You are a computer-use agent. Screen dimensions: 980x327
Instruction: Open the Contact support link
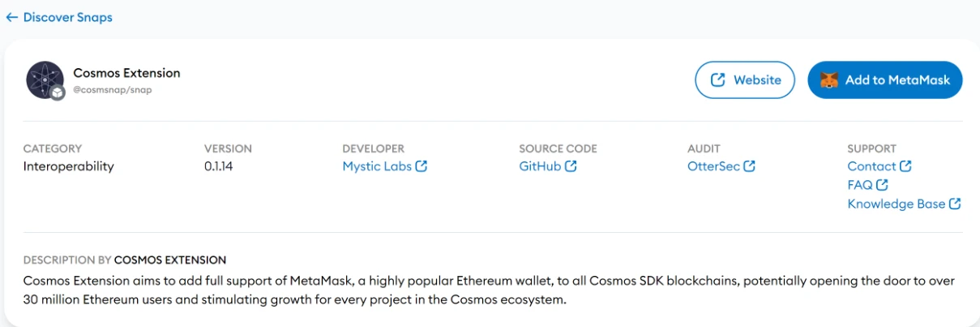pos(871,166)
